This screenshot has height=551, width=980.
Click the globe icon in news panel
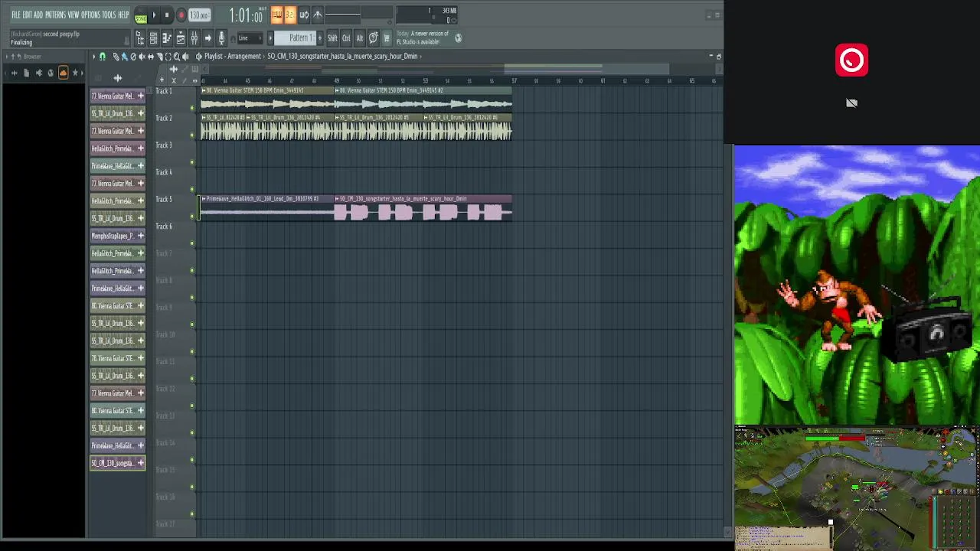pyautogui.click(x=459, y=37)
